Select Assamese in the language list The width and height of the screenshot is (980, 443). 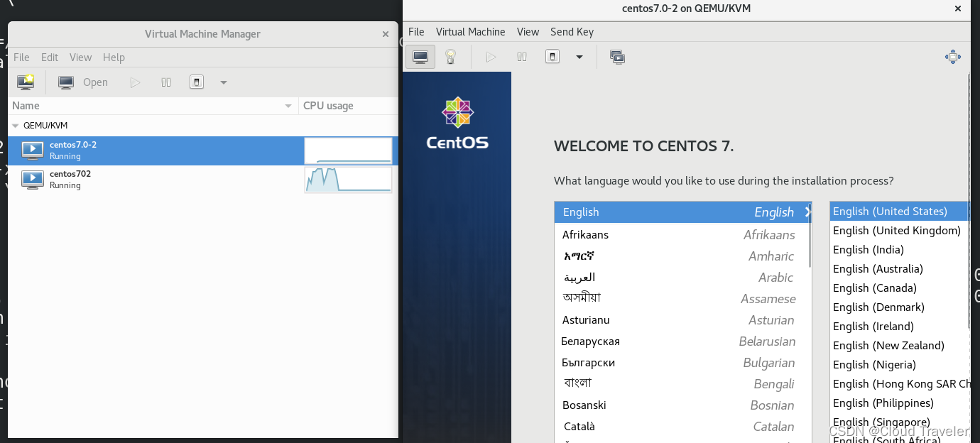click(682, 299)
